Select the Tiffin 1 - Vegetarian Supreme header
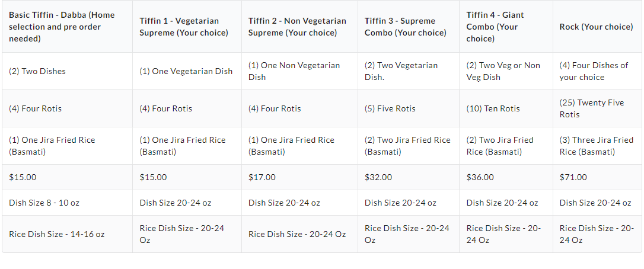Screen dimensions: 644x269 [x=184, y=27]
